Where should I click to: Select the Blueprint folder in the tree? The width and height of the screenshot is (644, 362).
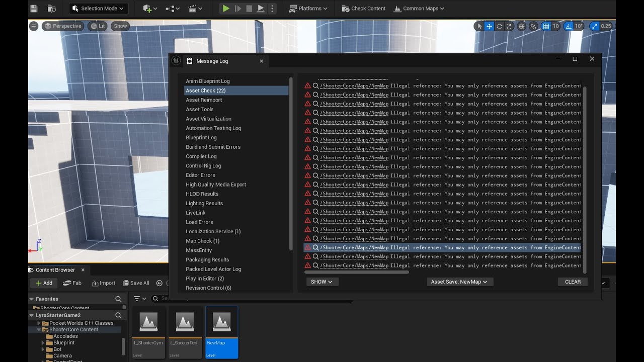tap(64, 342)
